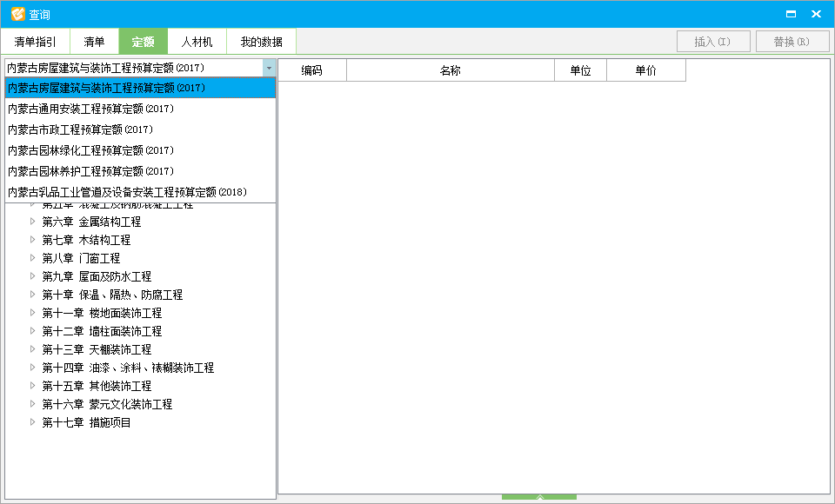Select 第六章 金属结构工程 chapter
The width and height of the screenshot is (835, 504).
click(91, 222)
